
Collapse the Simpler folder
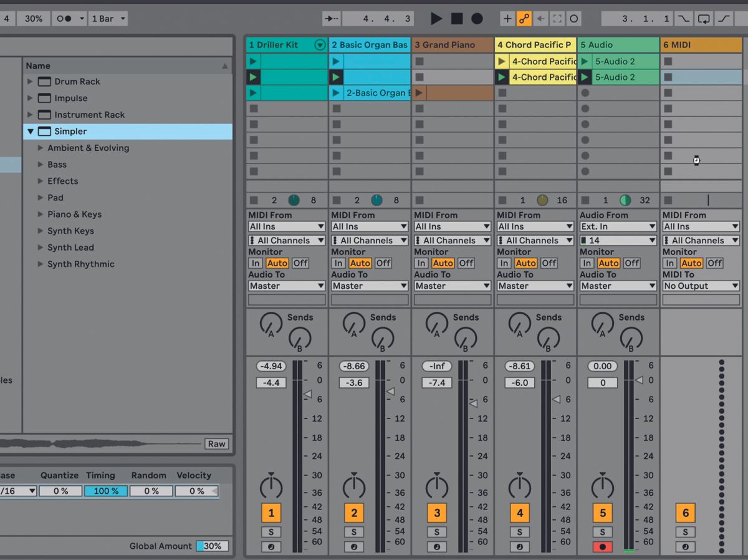pyautogui.click(x=30, y=132)
